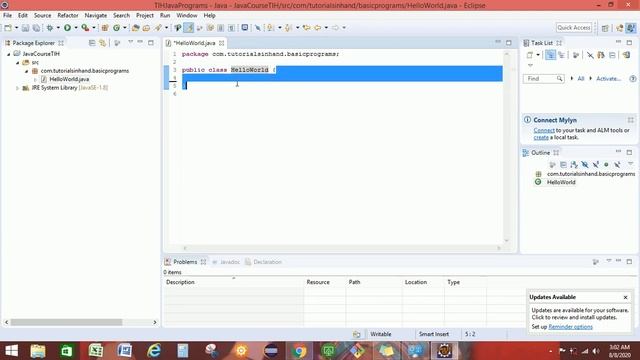Click the New Java Class icon
The height and width of the screenshot is (360, 640).
[117, 28]
